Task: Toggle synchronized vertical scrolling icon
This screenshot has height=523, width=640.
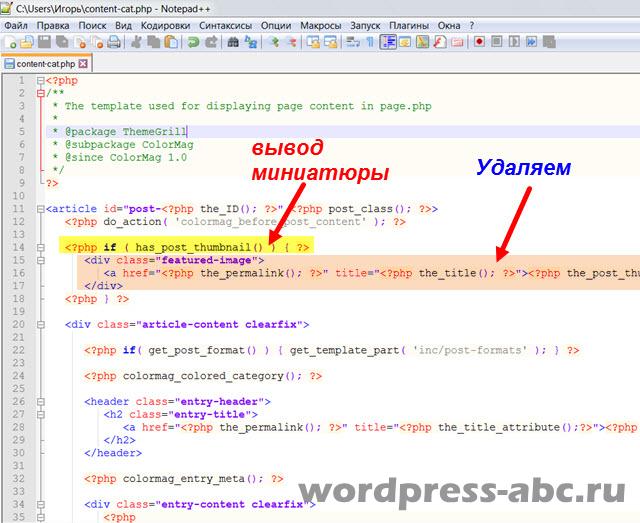Action: tap(313, 42)
